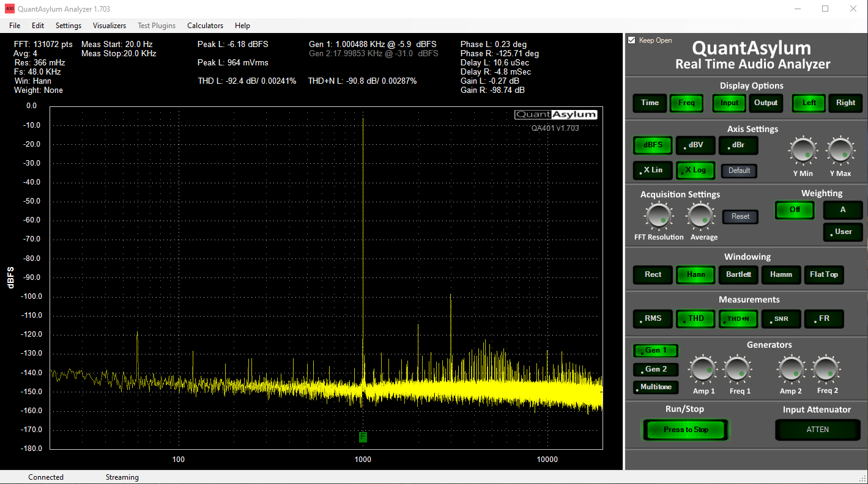This screenshot has width=868, height=484.
Task: Toggle the THD+N measurement
Action: (738, 318)
